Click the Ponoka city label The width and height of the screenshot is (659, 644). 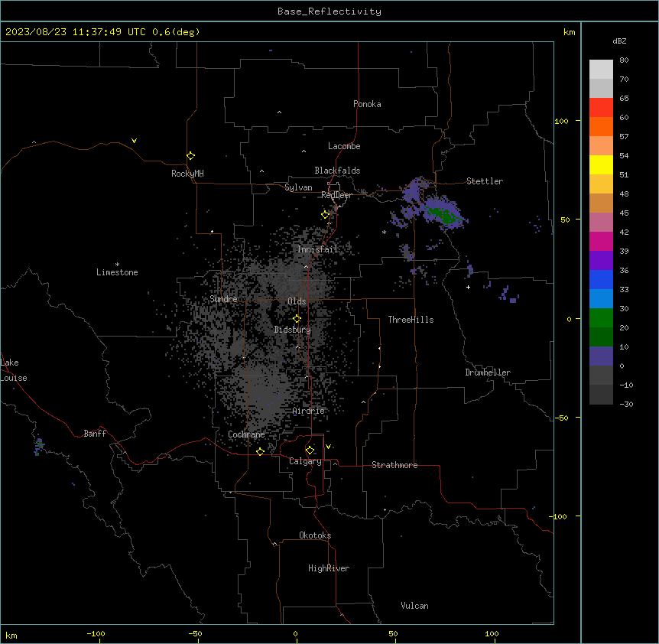[x=367, y=104]
